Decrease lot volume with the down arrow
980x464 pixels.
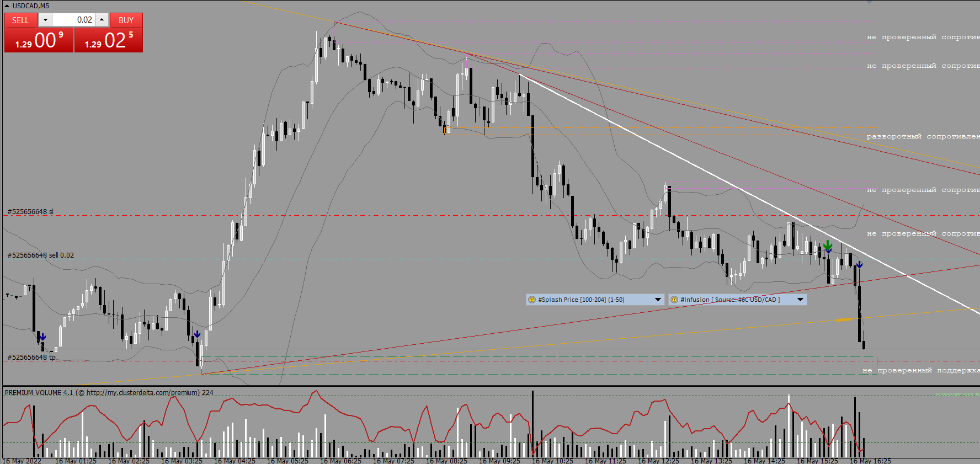(45, 20)
